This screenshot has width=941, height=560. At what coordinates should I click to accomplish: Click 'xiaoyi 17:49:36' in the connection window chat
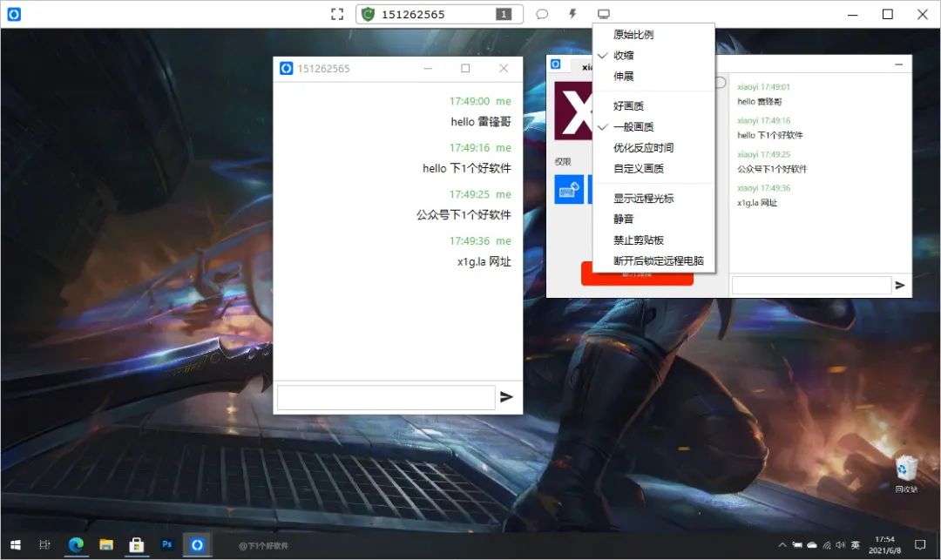click(763, 188)
